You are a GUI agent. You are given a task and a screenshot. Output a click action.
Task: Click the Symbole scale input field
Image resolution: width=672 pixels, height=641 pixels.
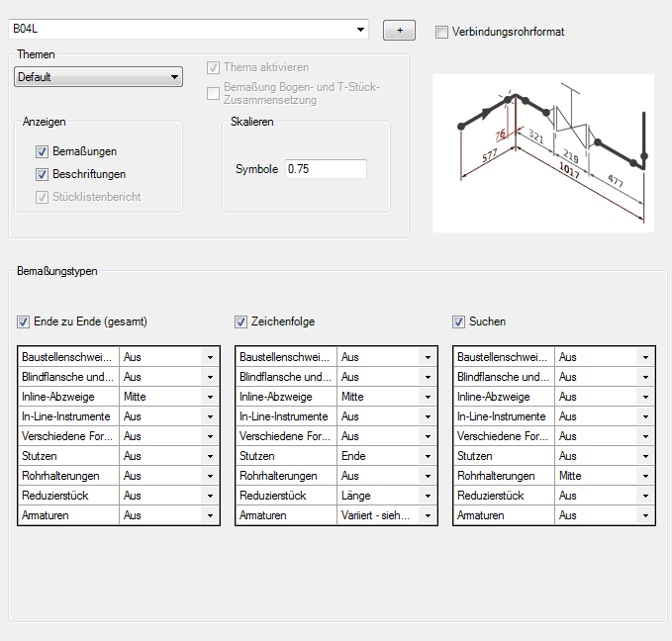(x=326, y=169)
